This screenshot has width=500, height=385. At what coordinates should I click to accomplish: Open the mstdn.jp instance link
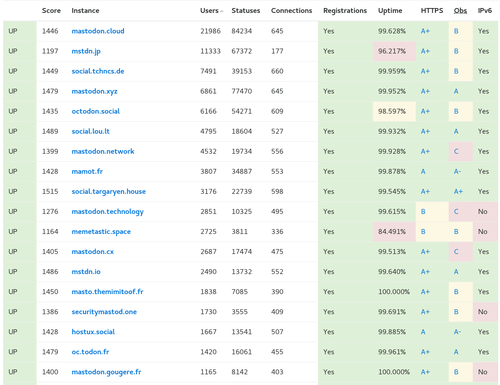[86, 51]
